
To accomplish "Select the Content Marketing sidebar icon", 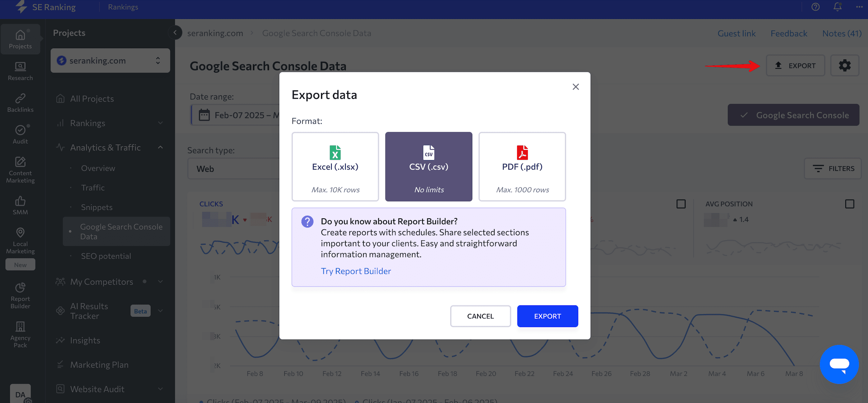I will [x=20, y=170].
